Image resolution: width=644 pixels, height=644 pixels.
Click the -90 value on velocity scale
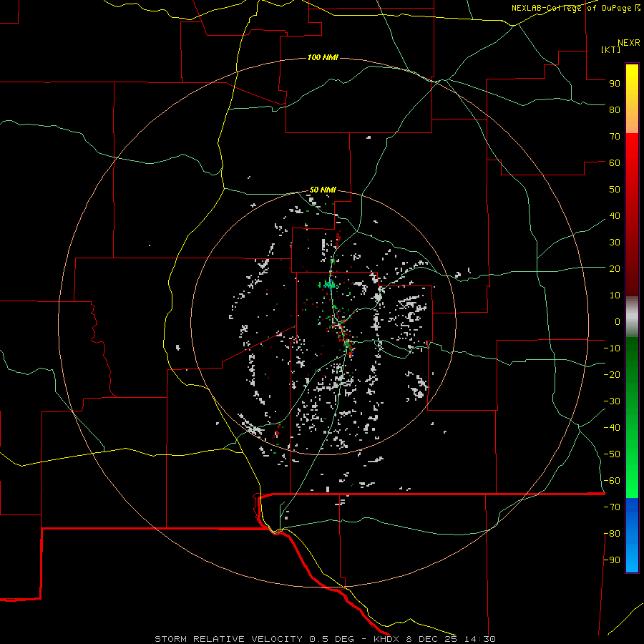pyautogui.click(x=612, y=560)
